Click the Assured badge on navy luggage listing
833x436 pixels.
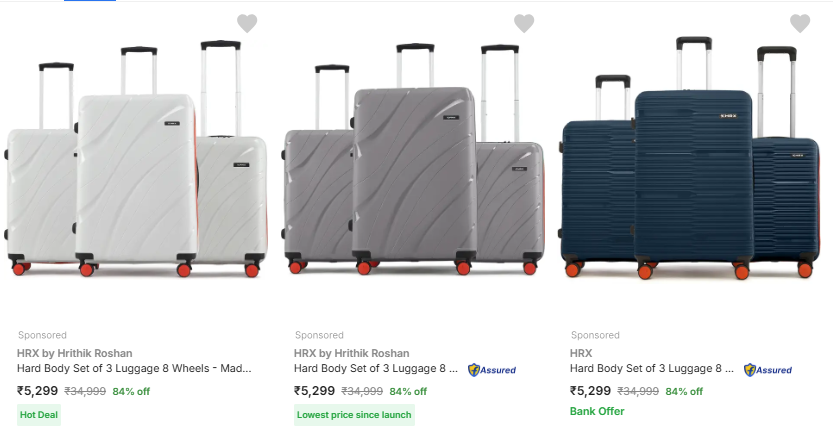[768, 370]
